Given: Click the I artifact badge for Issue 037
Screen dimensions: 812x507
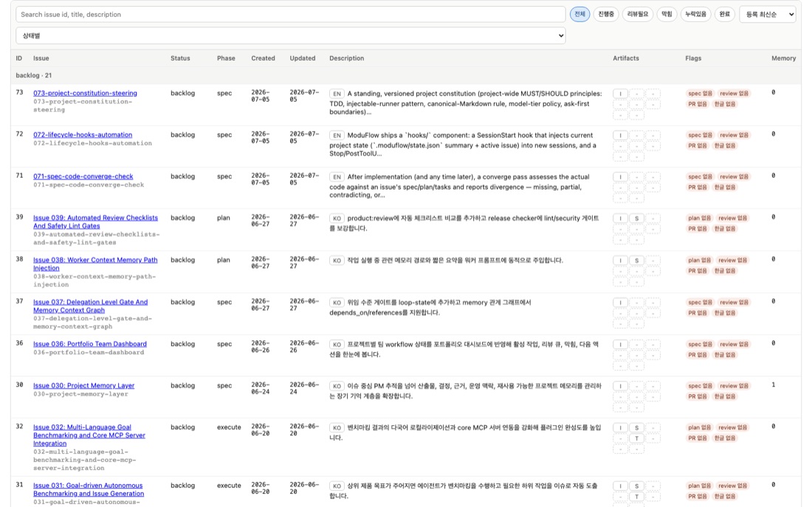Looking at the screenshot, I should tap(620, 303).
